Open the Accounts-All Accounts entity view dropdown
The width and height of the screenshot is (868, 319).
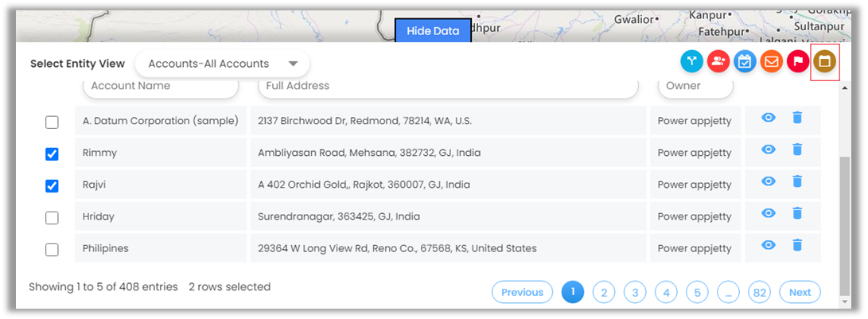[x=222, y=64]
